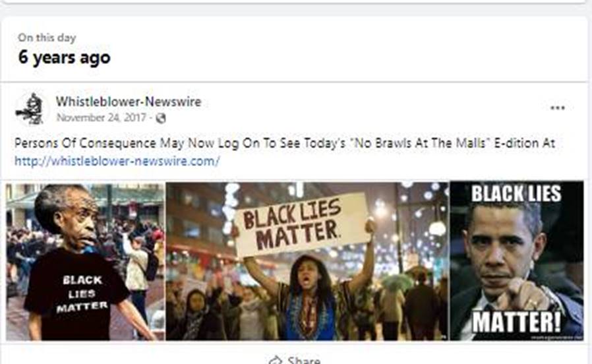592x364 pixels.
Task: Open the November 24, 2017 timestamp
Action: (x=101, y=118)
